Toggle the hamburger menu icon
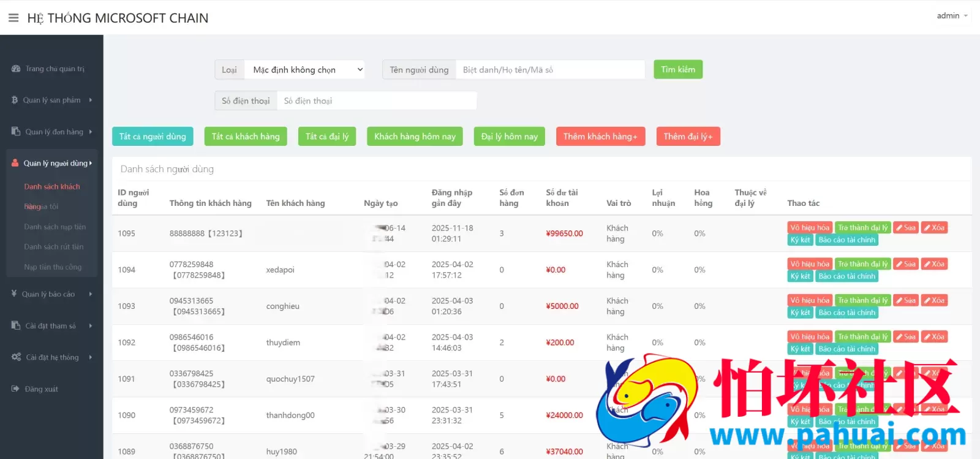This screenshot has height=459, width=980. [x=13, y=18]
